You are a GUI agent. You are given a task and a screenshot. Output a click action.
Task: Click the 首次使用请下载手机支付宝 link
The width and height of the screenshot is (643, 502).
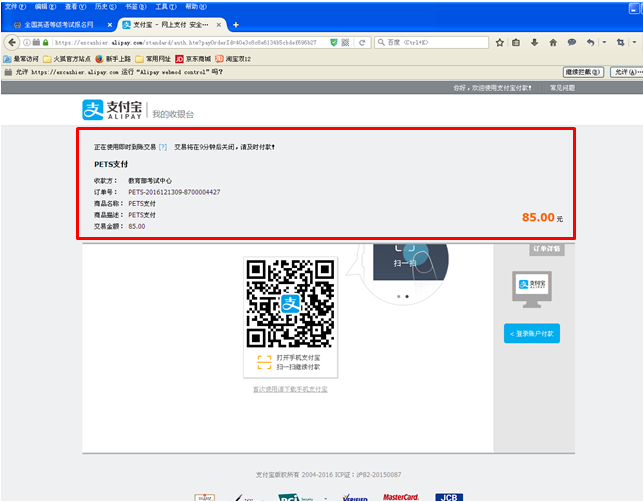click(290, 389)
